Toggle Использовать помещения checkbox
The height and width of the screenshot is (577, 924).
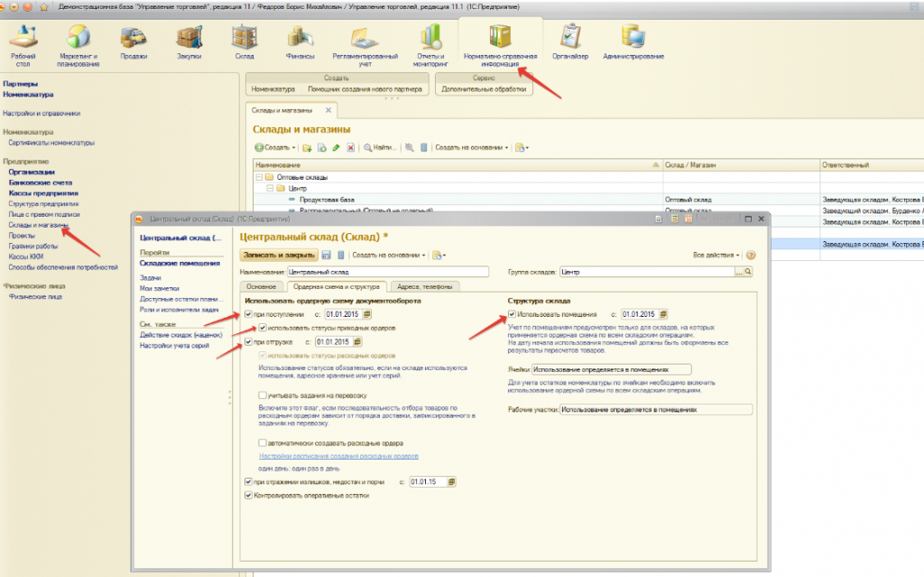pyautogui.click(x=513, y=314)
